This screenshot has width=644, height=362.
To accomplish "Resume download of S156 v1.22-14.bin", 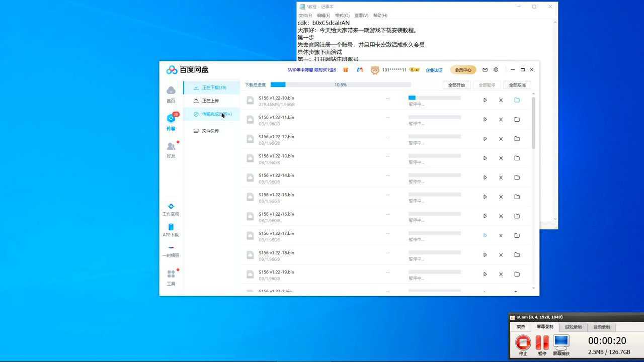I will coord(485,177).
